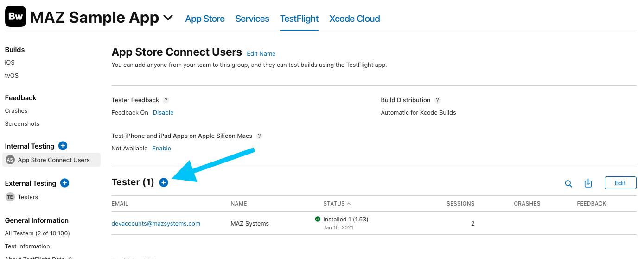This screenshot has height=259, width=644.
Task: Click the Edit Name link
Action: coord(261,54)
